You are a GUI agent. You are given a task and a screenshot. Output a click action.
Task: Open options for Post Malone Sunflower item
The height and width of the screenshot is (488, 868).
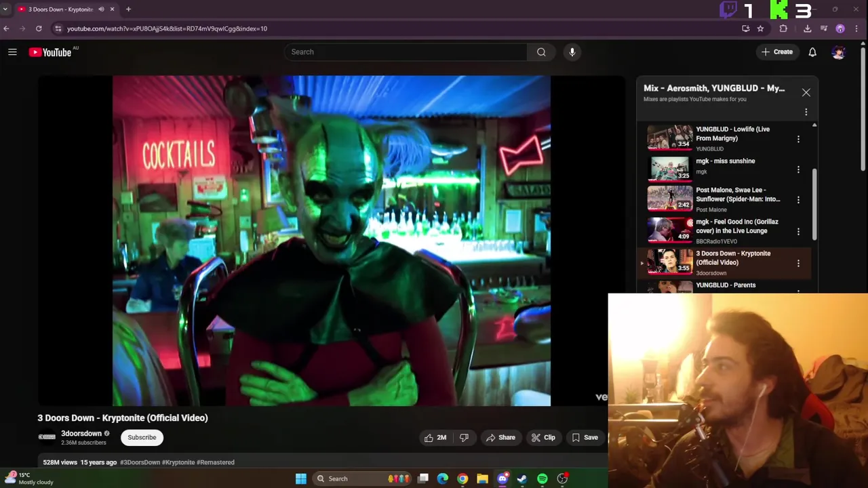coord(798,200)
